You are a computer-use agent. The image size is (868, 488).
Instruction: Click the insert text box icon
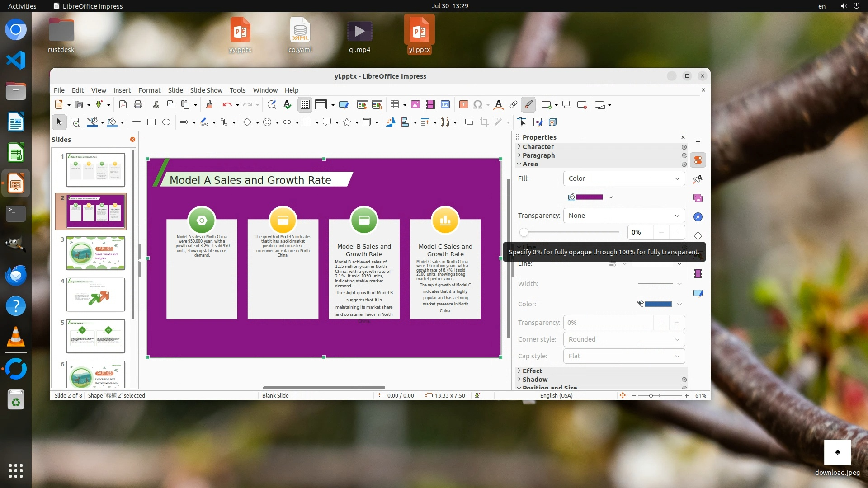click(x=463, y=105)
